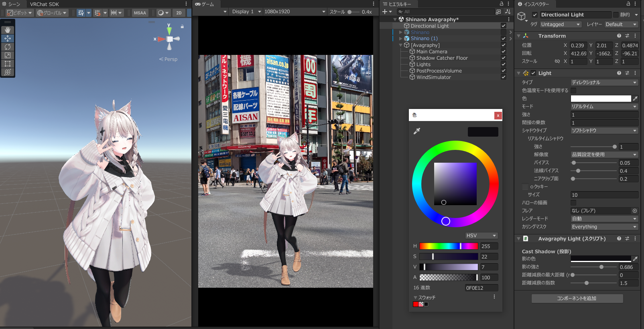Viewport: 644px width, 329px height.
Task: Open the Default layer dropdown
Action: pos(622,24)
